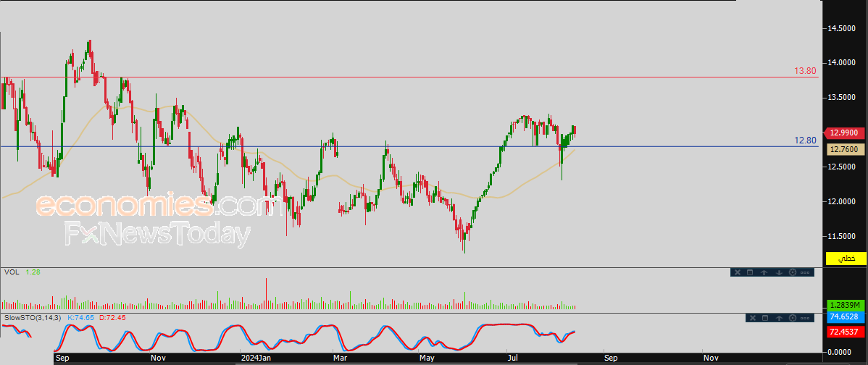Click the D:72.45 stochastic value

coord(112,318)
